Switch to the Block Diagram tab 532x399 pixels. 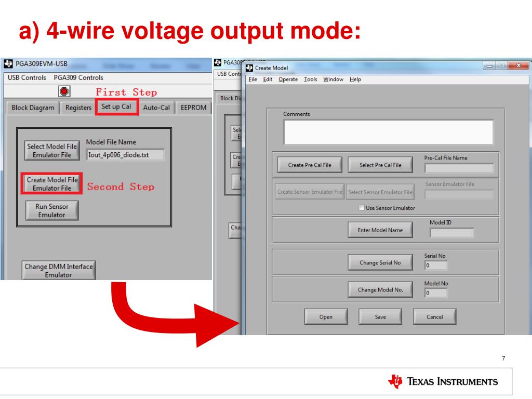(x=33, y=108)
